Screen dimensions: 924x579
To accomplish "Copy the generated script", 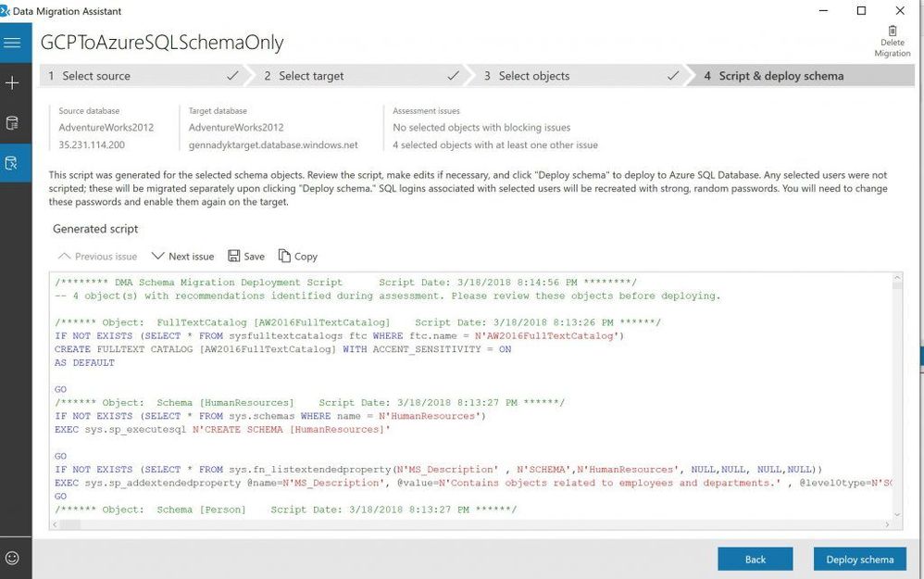I will click(297, 256).
